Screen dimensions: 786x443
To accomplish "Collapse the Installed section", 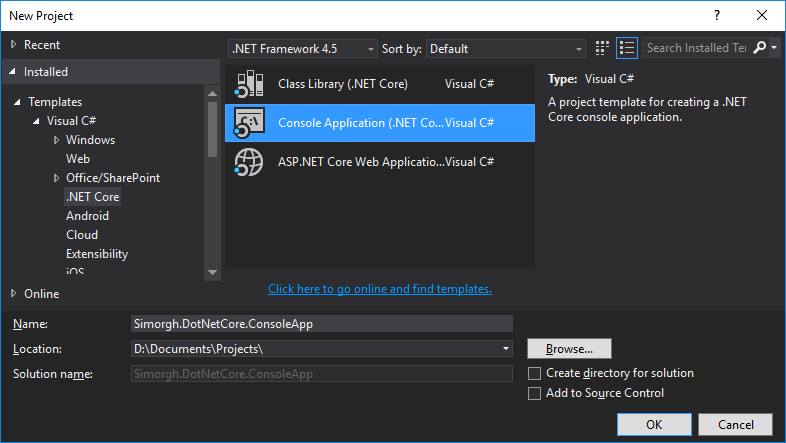I will click(x=13, y=72).
